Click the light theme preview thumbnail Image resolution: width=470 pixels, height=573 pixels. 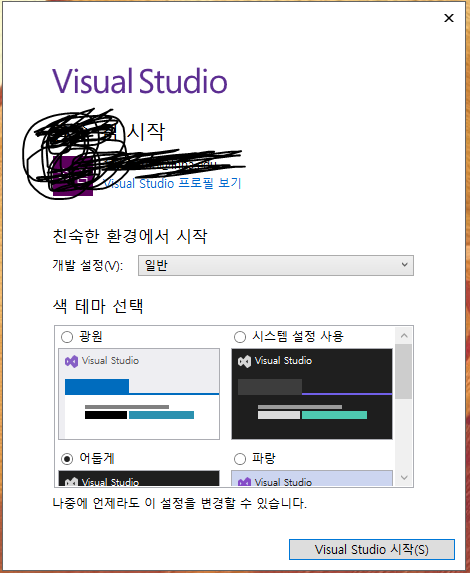tap(139, 394)
